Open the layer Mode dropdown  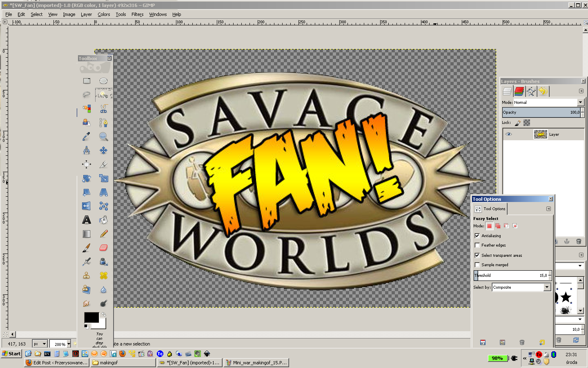pyautogui.click(x=580, y=102)
